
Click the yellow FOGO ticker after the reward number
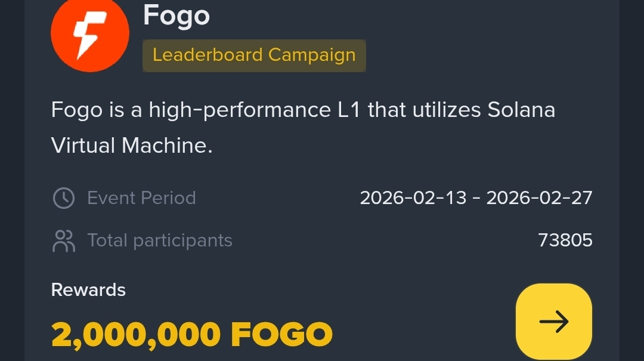pyautogui.click(x=281, y=335)
